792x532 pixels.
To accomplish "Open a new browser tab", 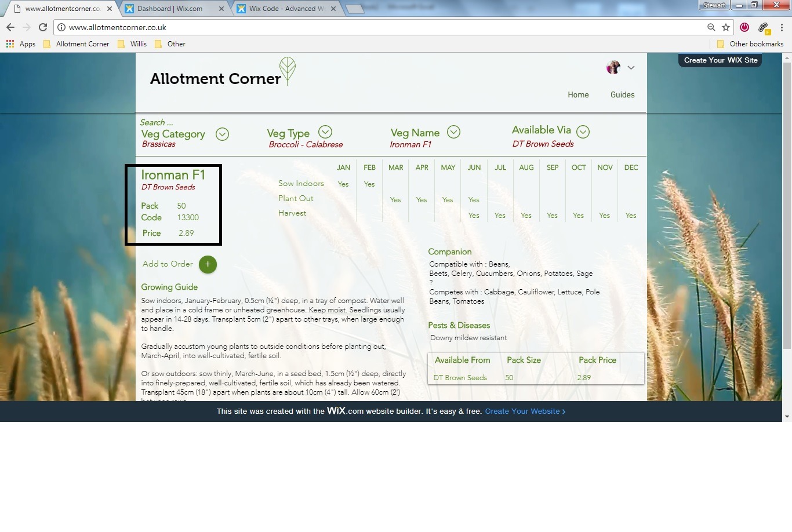I will pos(354,9).
